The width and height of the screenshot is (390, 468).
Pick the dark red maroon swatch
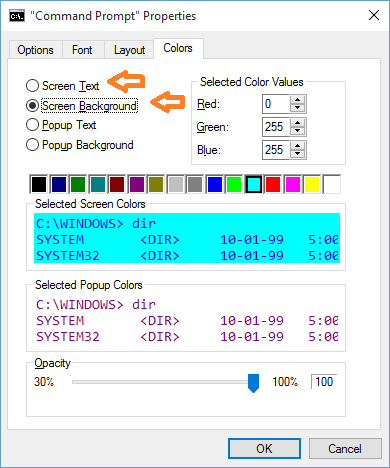pos(117,184)
